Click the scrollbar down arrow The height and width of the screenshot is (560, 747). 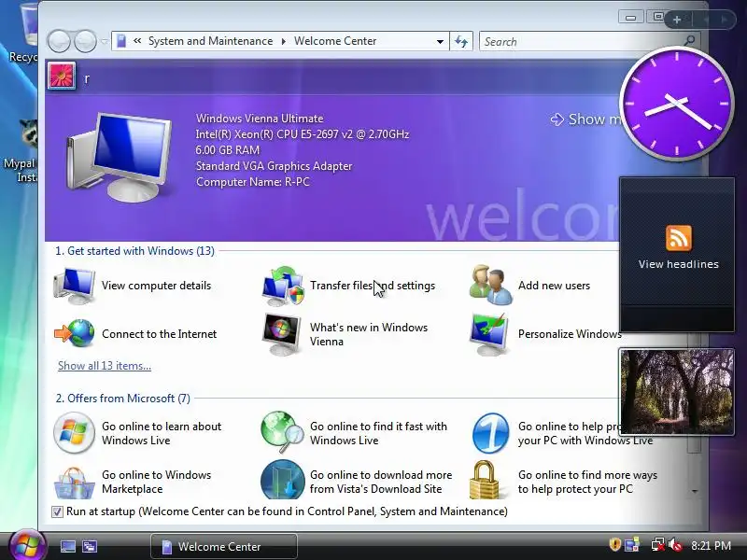(x=695, y=491)
